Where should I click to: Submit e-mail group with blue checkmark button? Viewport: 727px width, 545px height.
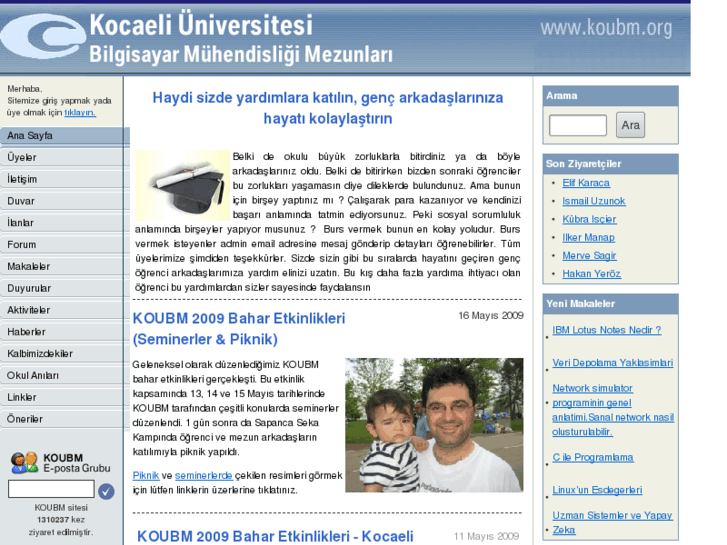[106, 491]
